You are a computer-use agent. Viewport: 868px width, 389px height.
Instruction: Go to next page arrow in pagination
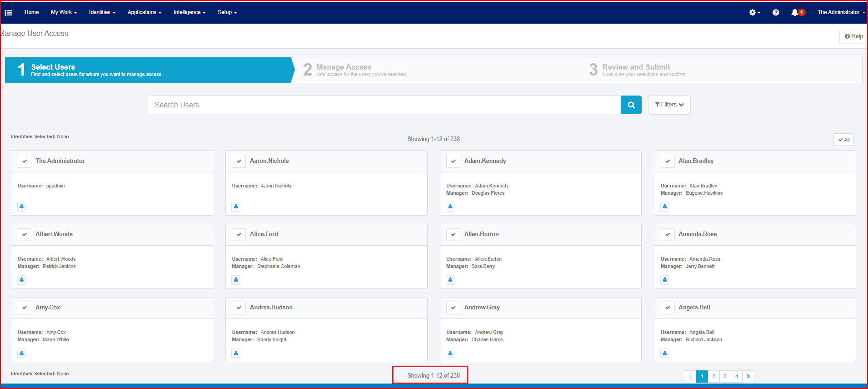point(748,376)
